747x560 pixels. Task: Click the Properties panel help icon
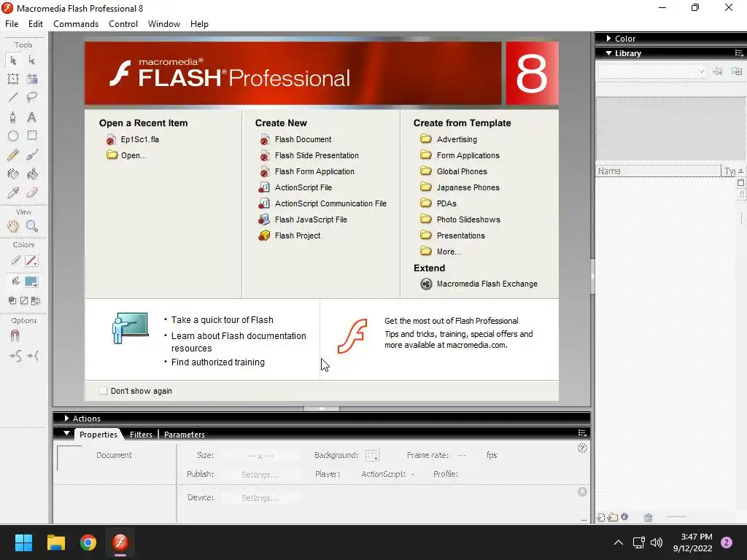click(x=582, y=448)
